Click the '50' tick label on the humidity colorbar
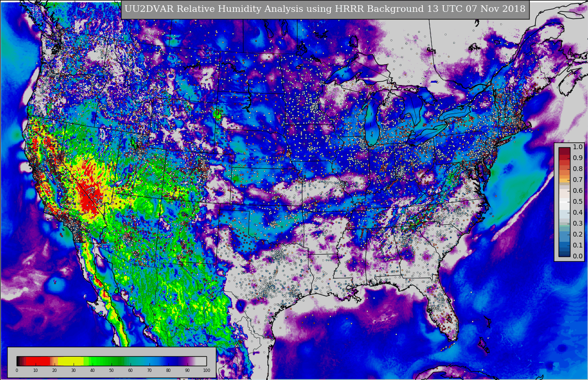588x380 pixels. point(112,370)
